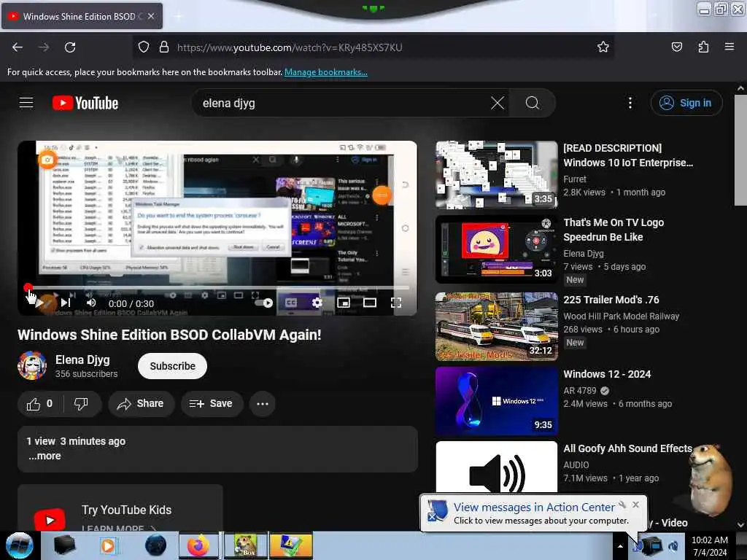Clear the search box text

(498, 103)
